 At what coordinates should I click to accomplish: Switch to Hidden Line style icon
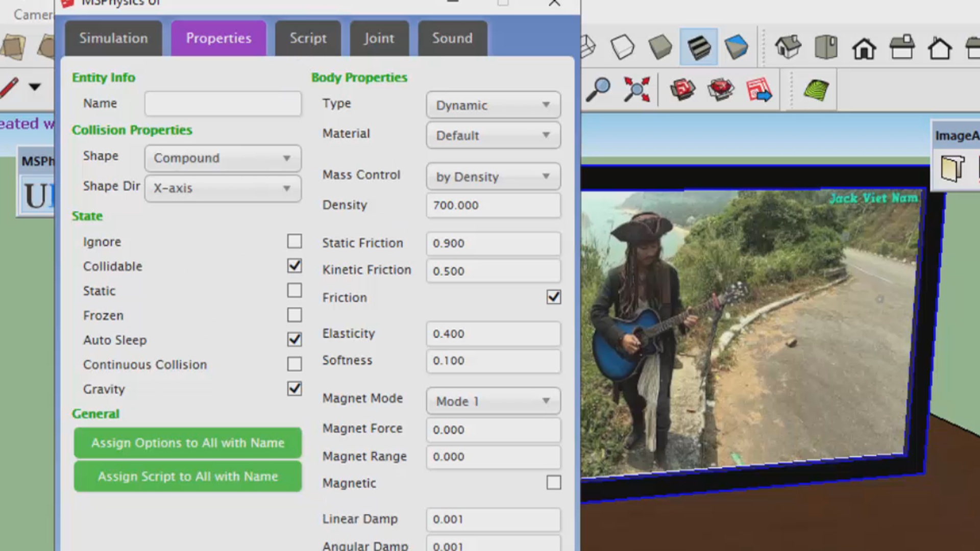point(622,47)
